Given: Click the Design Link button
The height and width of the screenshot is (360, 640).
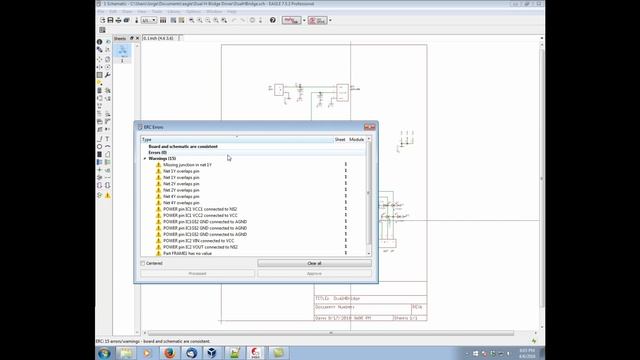Looking at the screenshot, I should click(x=291, y=20).
